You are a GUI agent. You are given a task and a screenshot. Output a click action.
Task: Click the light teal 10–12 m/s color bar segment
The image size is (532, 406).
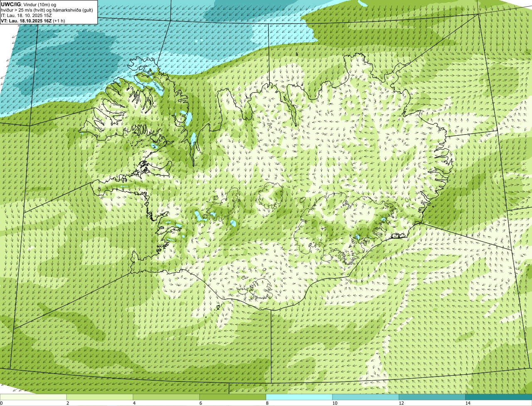pyautogui.click(x=366, y=397)
